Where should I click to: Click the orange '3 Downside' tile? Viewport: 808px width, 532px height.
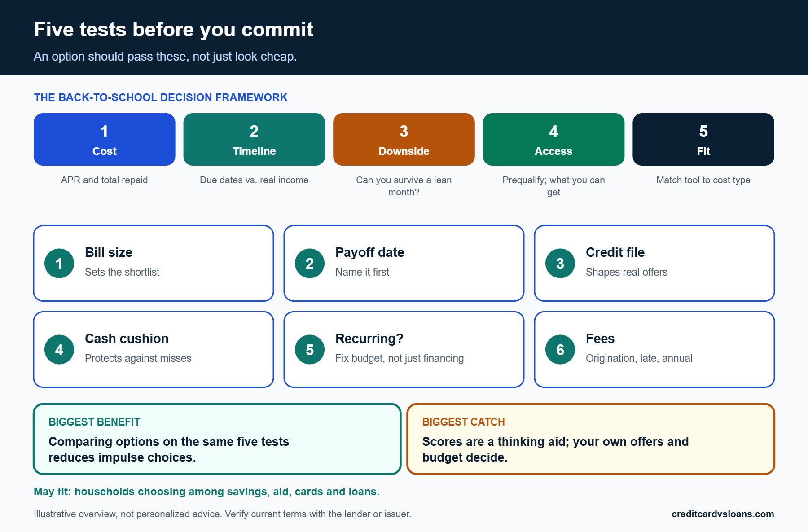click(x=404, y=139)
